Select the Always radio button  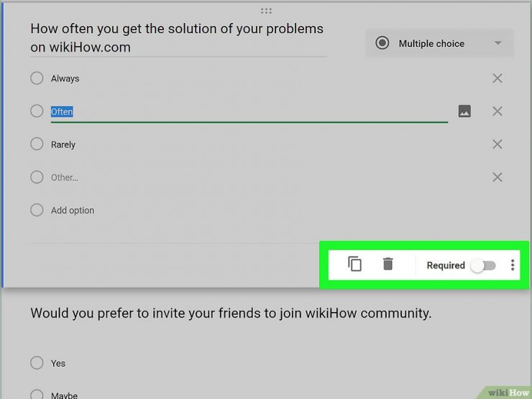[37, 78]
